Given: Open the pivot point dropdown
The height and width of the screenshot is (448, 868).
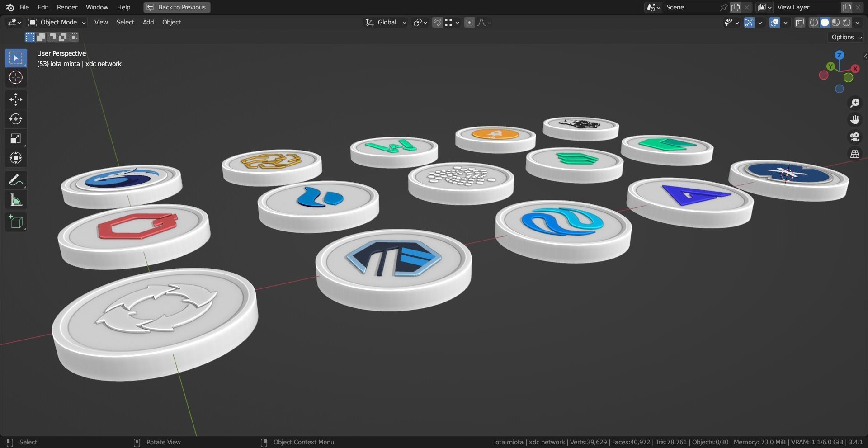Looking at the screenshot, I should pos(420,22).
